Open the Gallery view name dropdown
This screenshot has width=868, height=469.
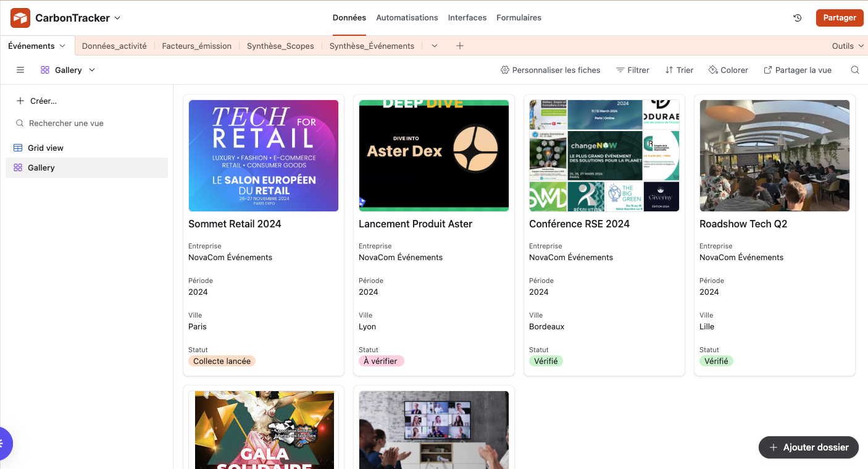[68, 70]
